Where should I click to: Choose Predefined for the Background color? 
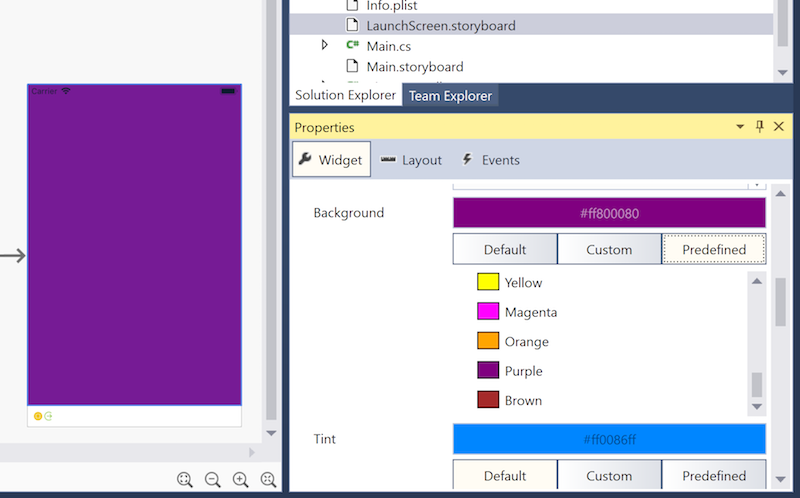pos(714,249)
